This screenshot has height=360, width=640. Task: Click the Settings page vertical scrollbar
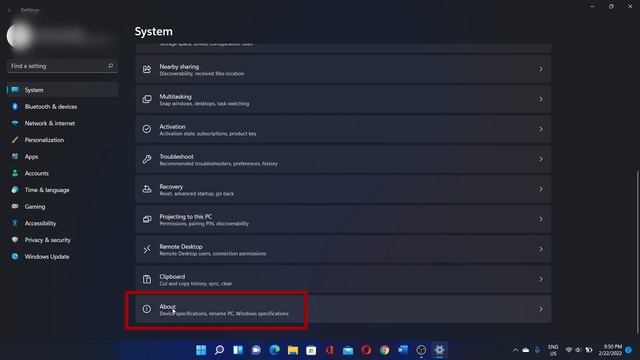(x=637, y=252)
